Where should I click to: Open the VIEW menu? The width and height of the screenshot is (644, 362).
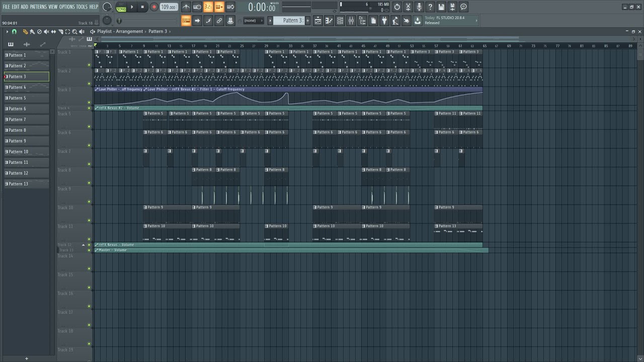[53, 7]
